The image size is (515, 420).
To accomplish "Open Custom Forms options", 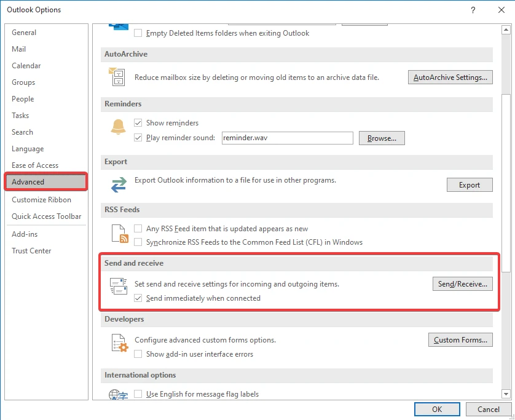I will [x=460, y=340].
